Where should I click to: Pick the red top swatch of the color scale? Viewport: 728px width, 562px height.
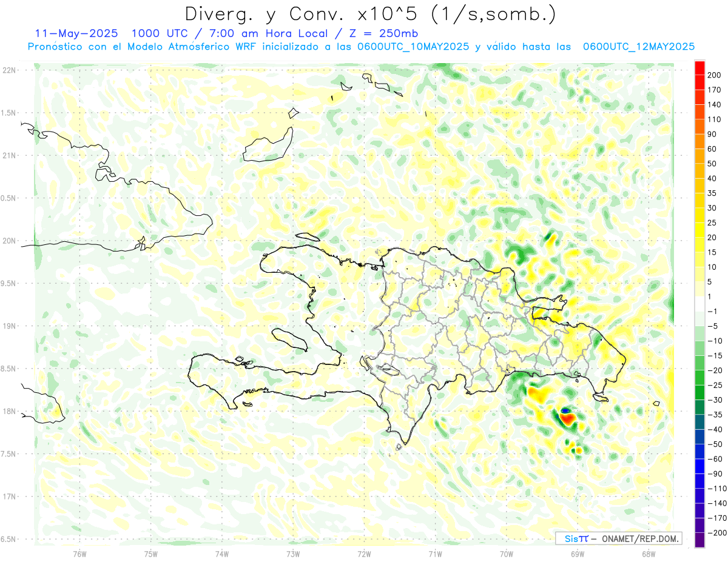pos(699,68)
